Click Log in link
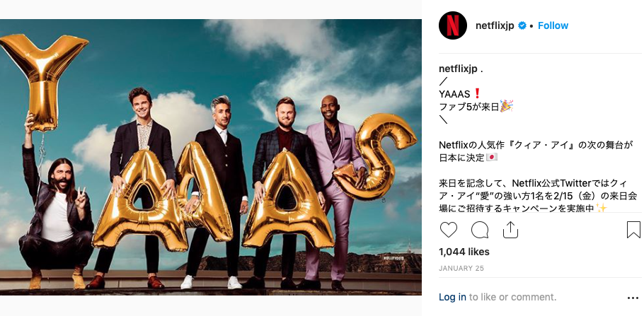The width and height of the screenshot is (644, 316). 452,297
